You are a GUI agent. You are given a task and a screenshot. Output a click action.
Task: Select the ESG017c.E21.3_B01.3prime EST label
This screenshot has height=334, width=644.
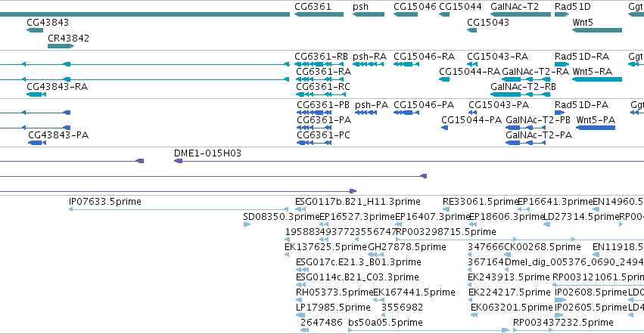(x=359, y=263)
